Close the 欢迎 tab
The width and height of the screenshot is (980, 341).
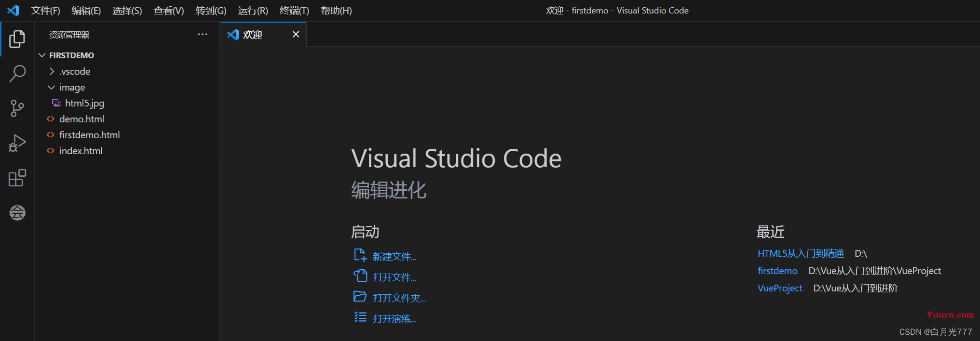coord(296,34)
